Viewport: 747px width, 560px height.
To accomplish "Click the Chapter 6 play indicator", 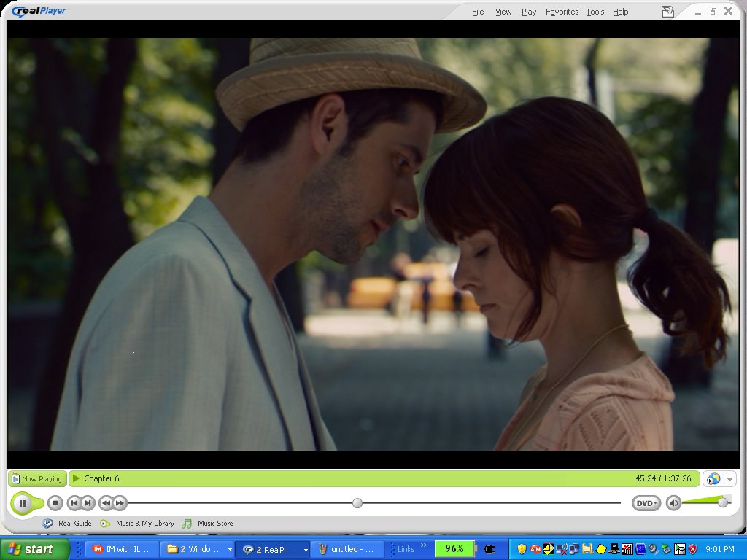I will tap(76, 478).
